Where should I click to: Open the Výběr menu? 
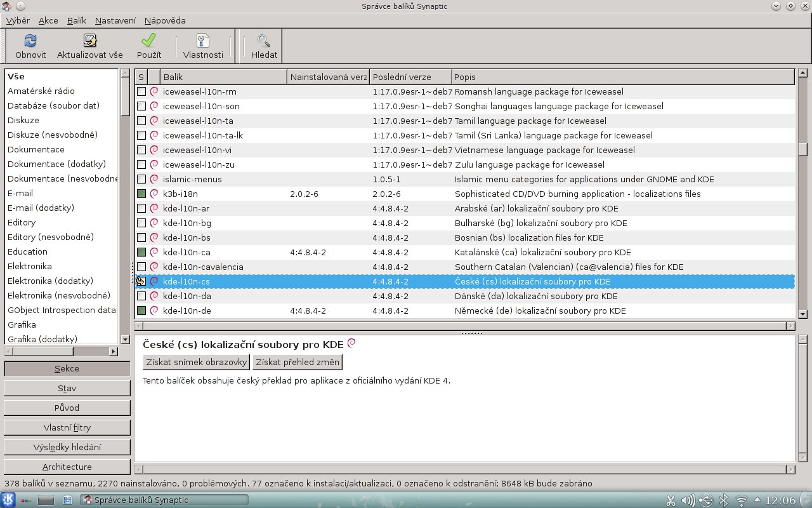point(18,20)
